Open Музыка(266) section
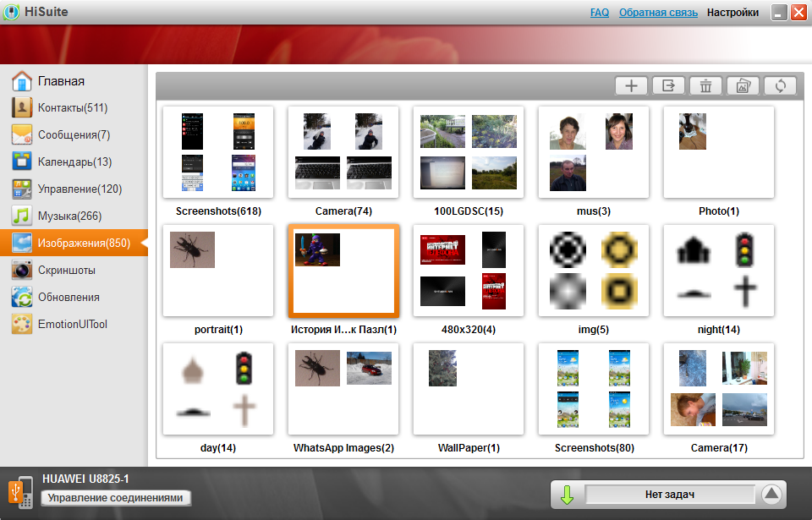 (69, 216)
